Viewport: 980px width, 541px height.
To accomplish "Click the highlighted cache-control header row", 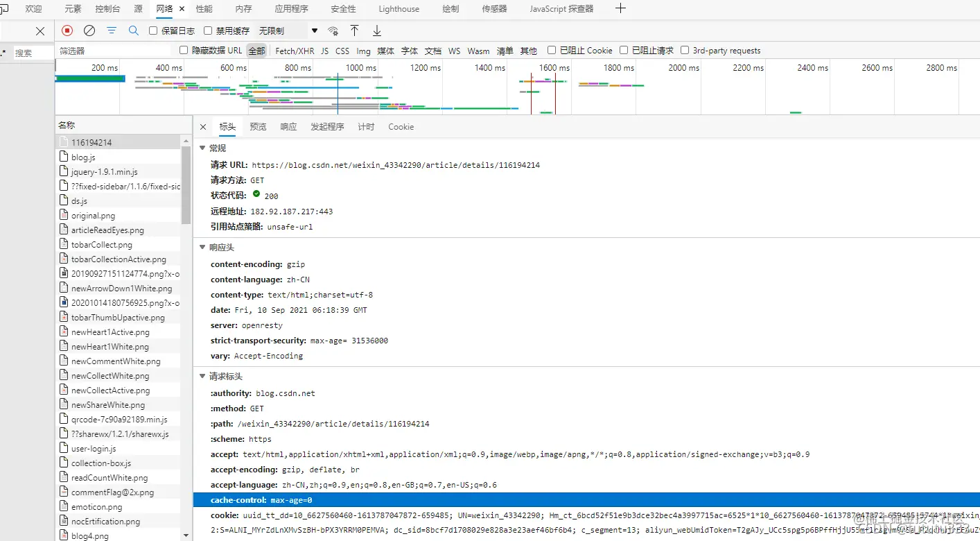I will (586, 500).
